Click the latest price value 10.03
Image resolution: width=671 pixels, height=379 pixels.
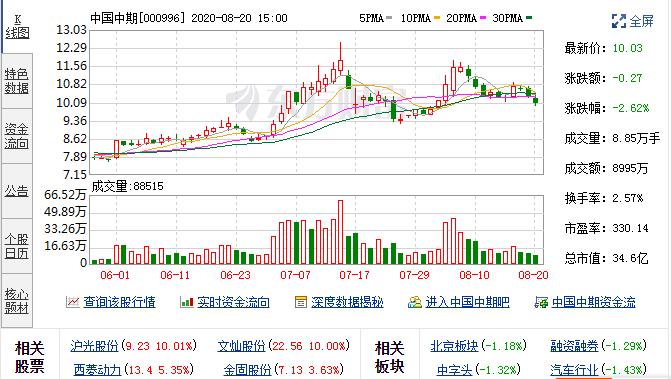click(x=627, y=48)
